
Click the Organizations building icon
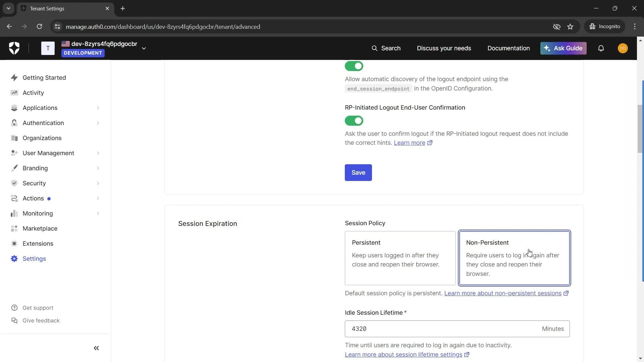(x=14, y=138)
